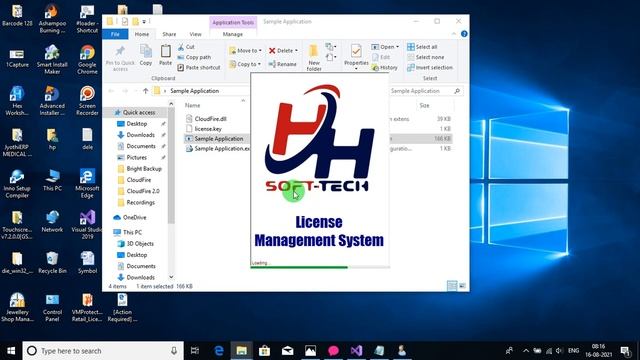Expand the Delete dropdown arrow

tap(296, 51)
